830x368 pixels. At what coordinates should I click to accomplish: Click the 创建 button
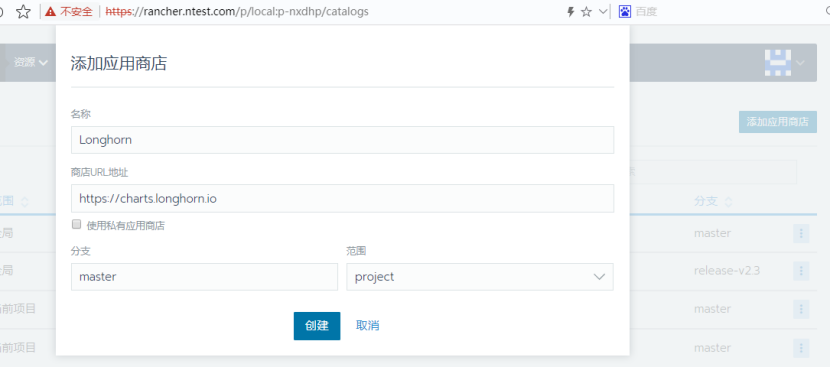point(317,326)
